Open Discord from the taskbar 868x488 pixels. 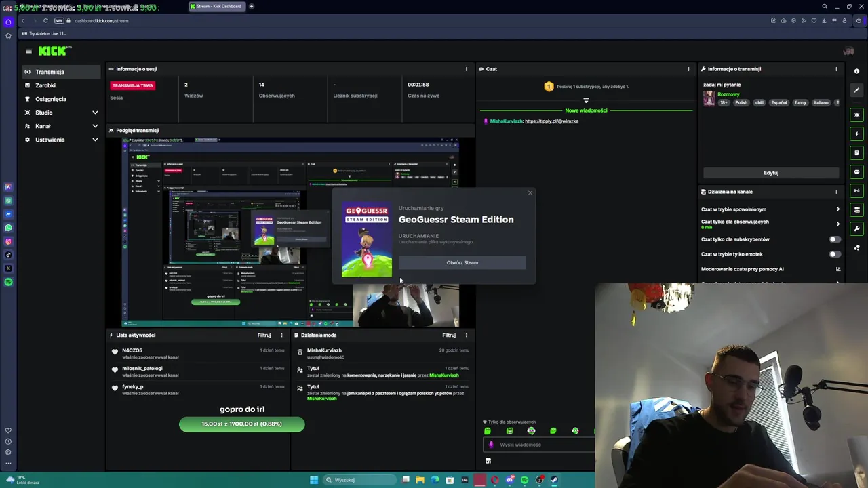[509, 480]
